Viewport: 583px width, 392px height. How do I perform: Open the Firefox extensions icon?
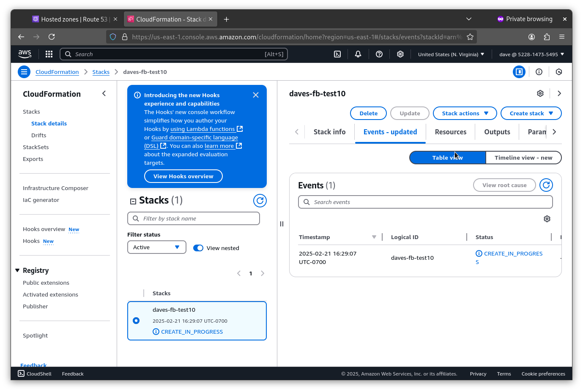coord(547,37)
